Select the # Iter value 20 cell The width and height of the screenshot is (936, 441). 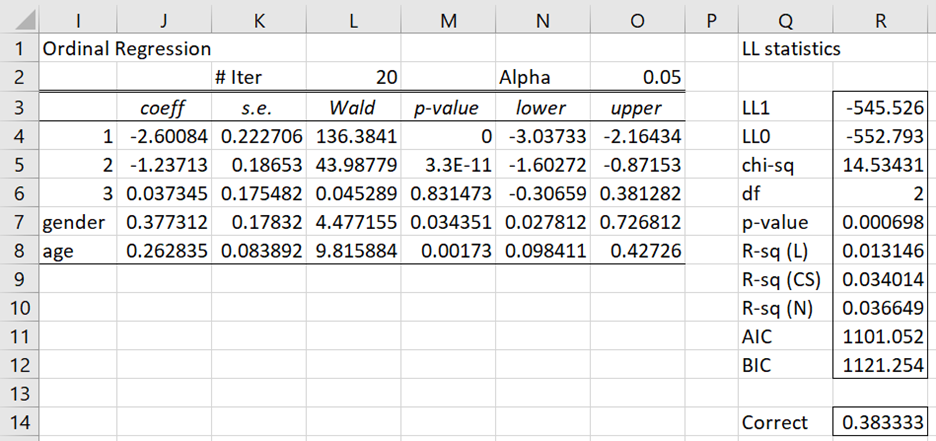(353, 78)
